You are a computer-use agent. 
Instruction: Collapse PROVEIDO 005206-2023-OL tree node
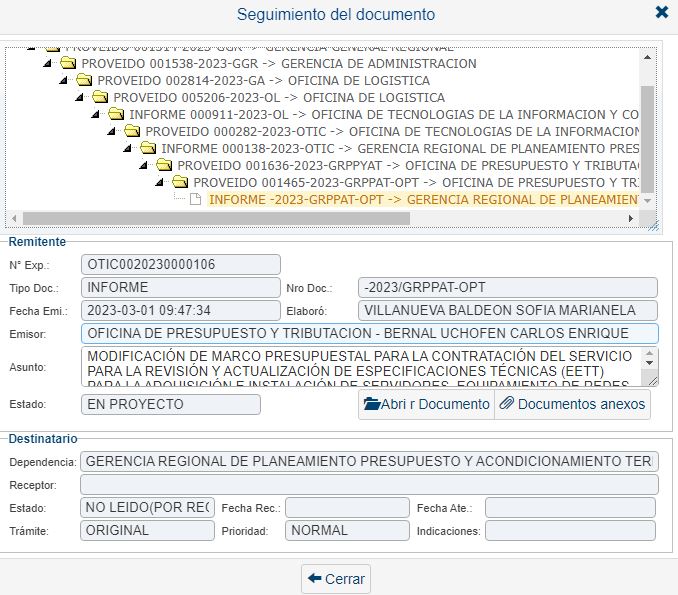(80, 97)
